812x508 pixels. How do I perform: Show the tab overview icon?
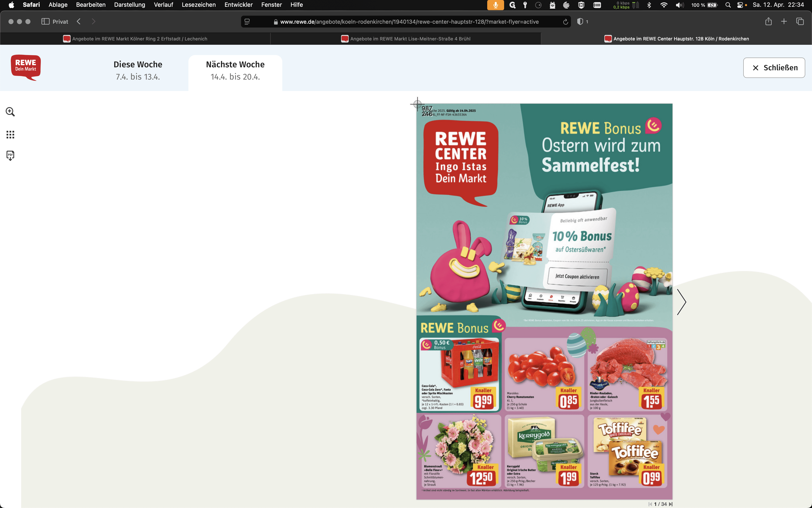pos(800,22)
